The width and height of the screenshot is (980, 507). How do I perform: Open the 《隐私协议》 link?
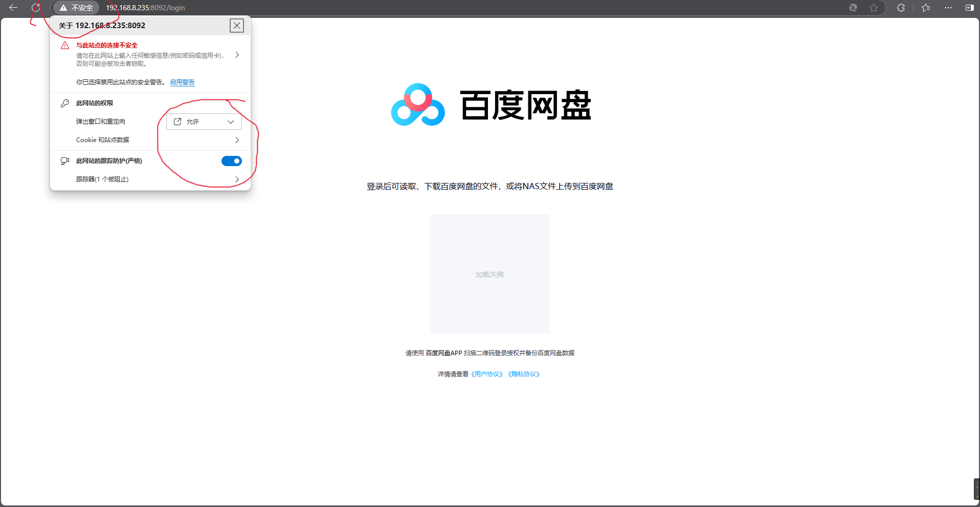click(x=524, y=374)
